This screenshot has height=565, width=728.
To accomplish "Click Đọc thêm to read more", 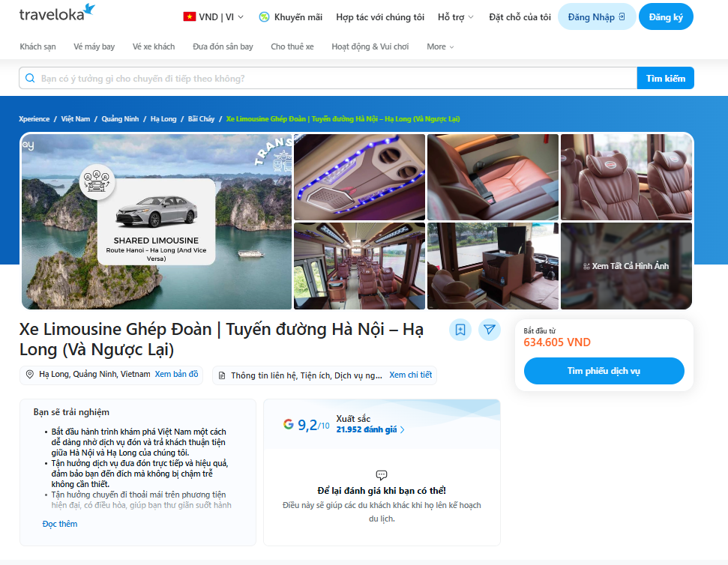I will pos(60,524).
